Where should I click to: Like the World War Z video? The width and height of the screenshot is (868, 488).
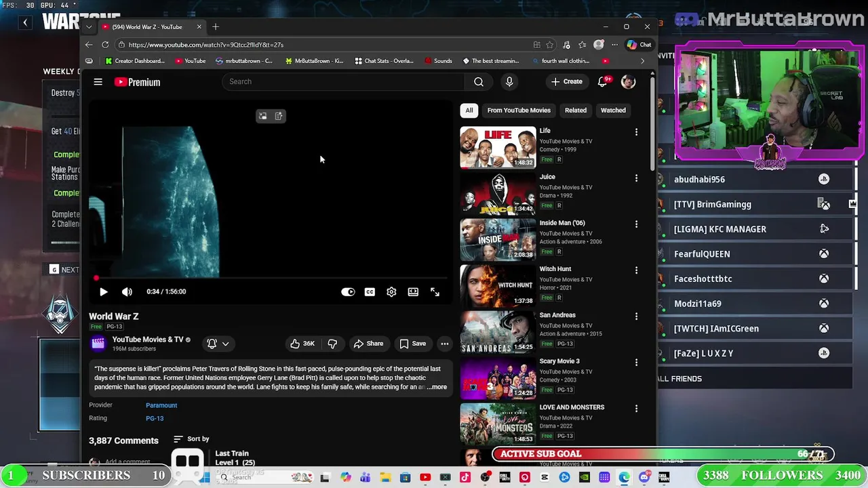(302, 344)
